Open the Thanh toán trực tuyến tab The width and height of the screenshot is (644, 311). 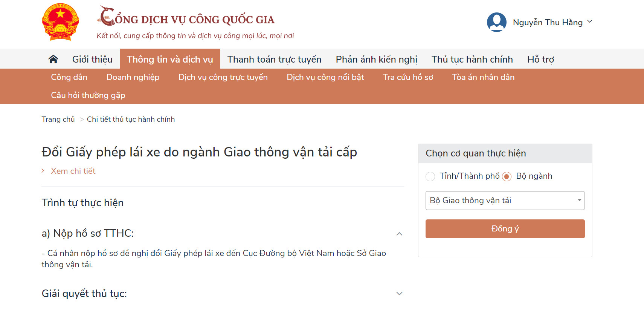(274, 59)
